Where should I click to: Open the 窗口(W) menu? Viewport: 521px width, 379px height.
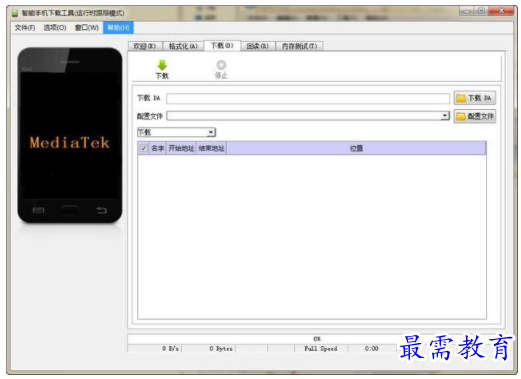[87, 28]
